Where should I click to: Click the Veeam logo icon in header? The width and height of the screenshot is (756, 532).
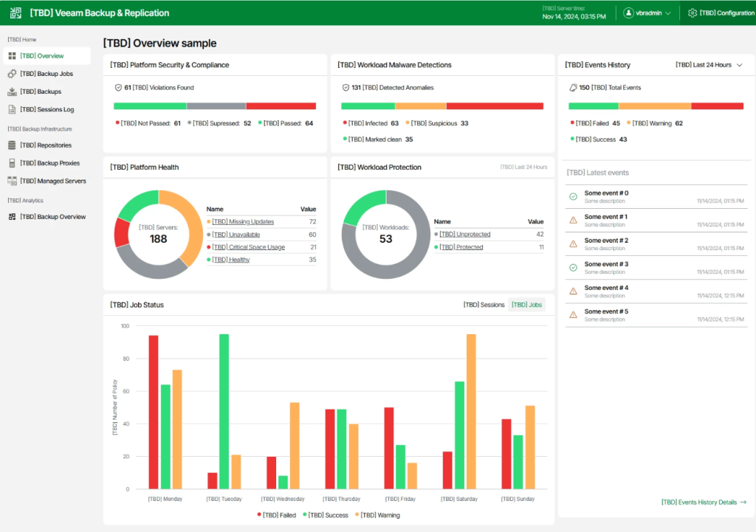15,13
